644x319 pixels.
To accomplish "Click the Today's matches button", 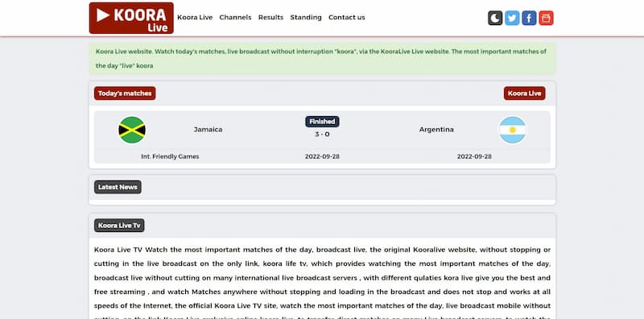I will 125,93.
